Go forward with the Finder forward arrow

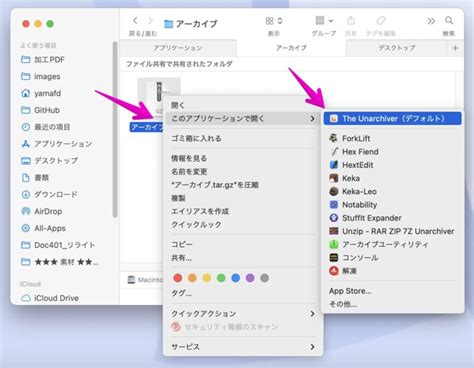coord(150,21)
